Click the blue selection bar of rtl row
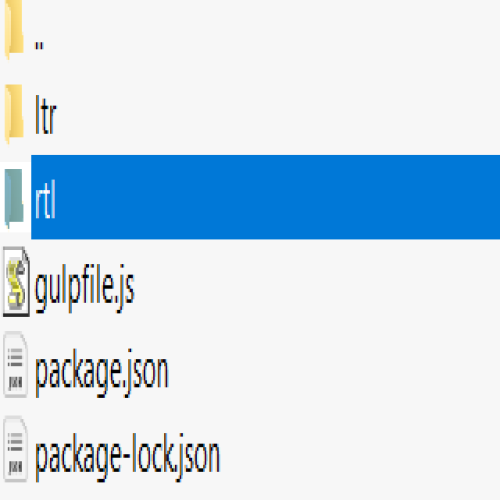The image size is (500, 500). pyautogui.click(x=265, y=197)
